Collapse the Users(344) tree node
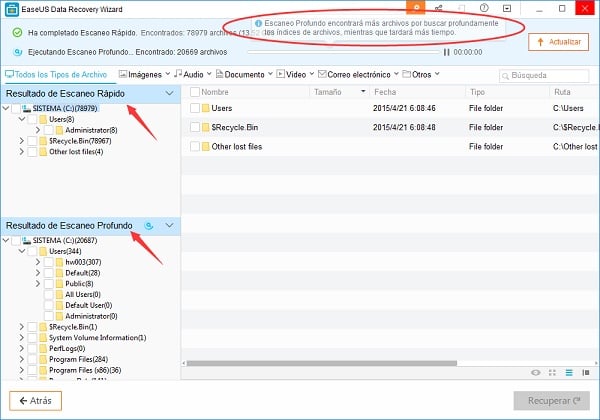Image resolution: width=600 pixels, height=420 pixels. point(22,251)
